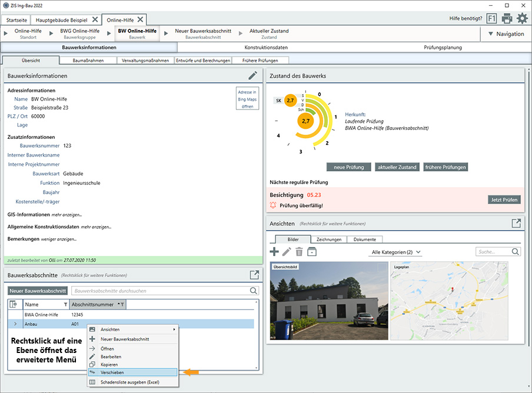Expand Allgemeine Konstruktionsdaten mehr anzeigen
The height and width of the screenshot is (393, 532).
click(96, 227)
